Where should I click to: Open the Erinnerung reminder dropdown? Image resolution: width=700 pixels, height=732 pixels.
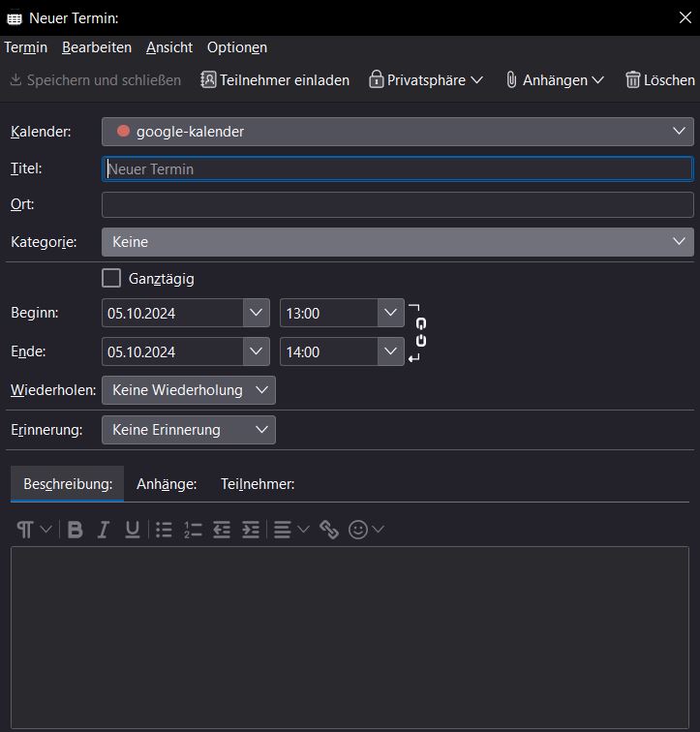pos(189,430)
